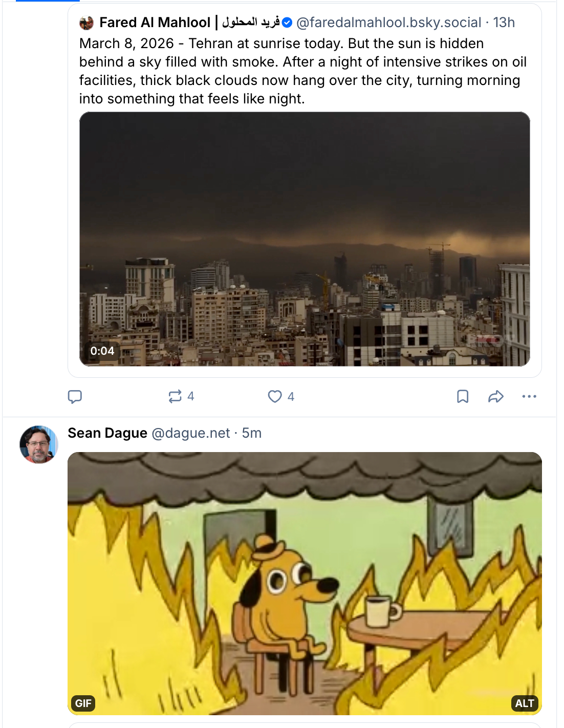This screenshot has width=564, height=728.
Task: Reply to the Tehran sunrise post
Action: pos(75,397)
